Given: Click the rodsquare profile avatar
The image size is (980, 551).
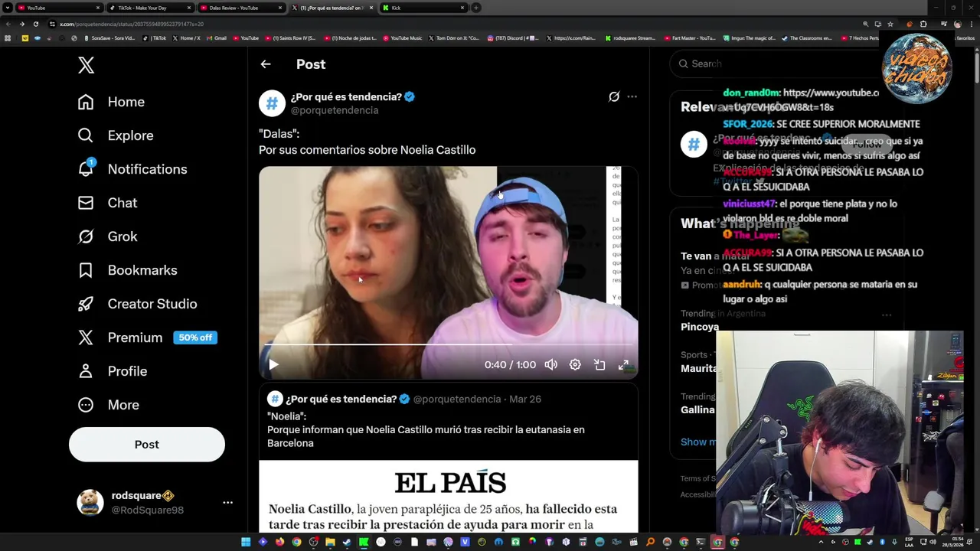Looking at the screenshot, I should pyautogui.click(x=90, y=503).
